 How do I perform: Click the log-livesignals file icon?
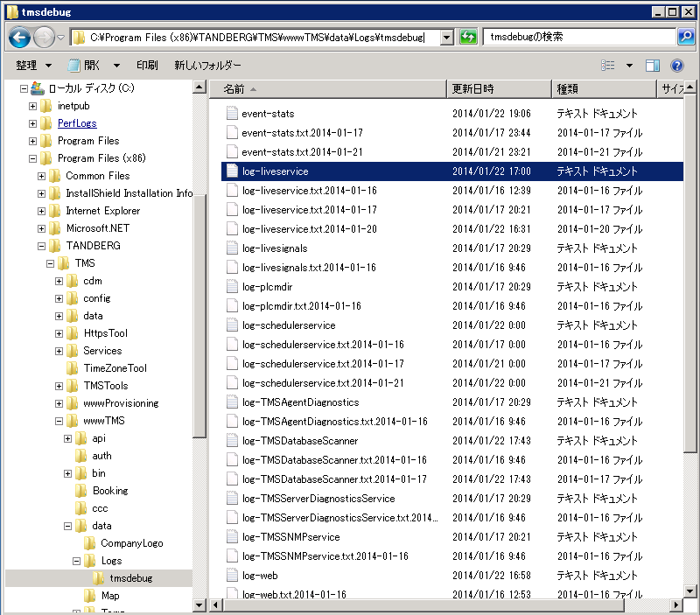coord(232,248)
